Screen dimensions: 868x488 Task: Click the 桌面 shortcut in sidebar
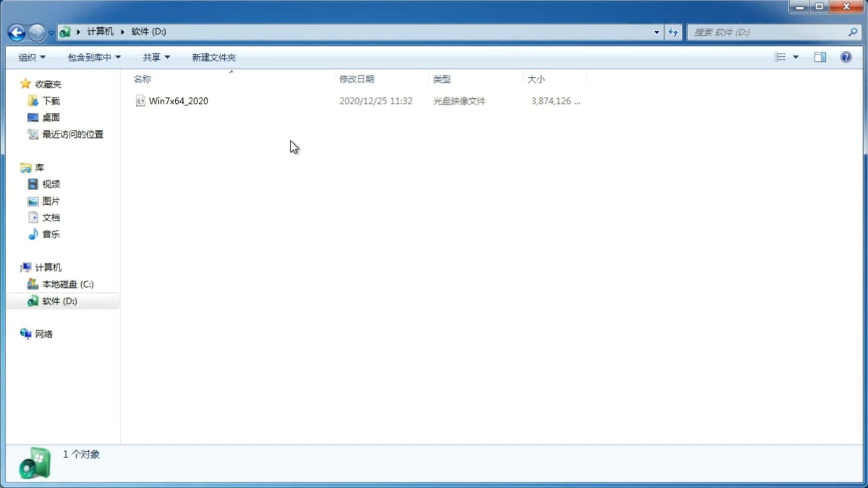point(51,117)
